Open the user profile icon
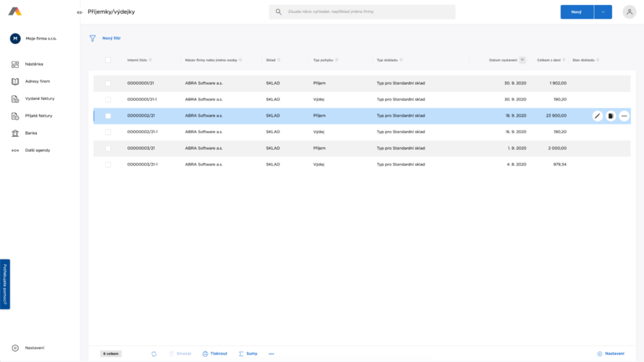This screenshot has width=644, height=362. click(629, 12)
